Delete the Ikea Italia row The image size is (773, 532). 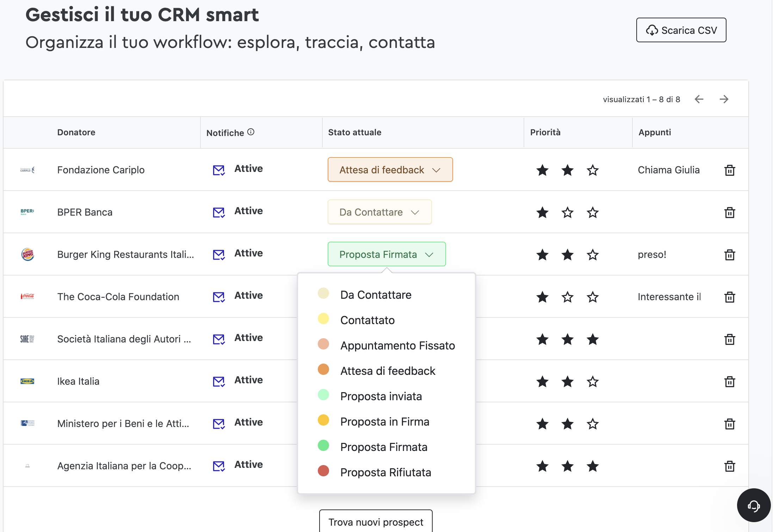[729, 382]
